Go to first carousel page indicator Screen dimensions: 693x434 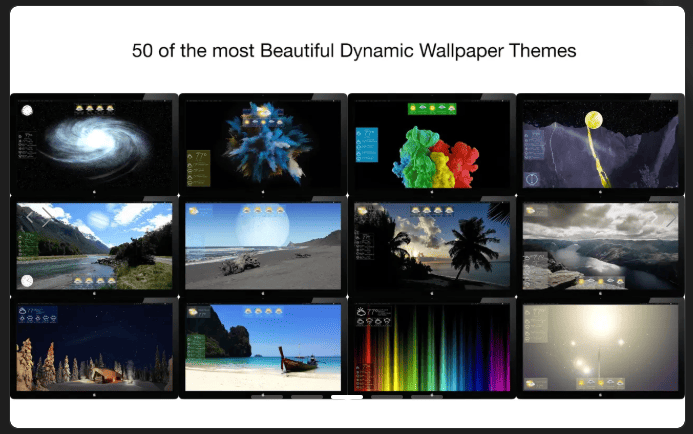pyautogui.click(x=267, y=397)
